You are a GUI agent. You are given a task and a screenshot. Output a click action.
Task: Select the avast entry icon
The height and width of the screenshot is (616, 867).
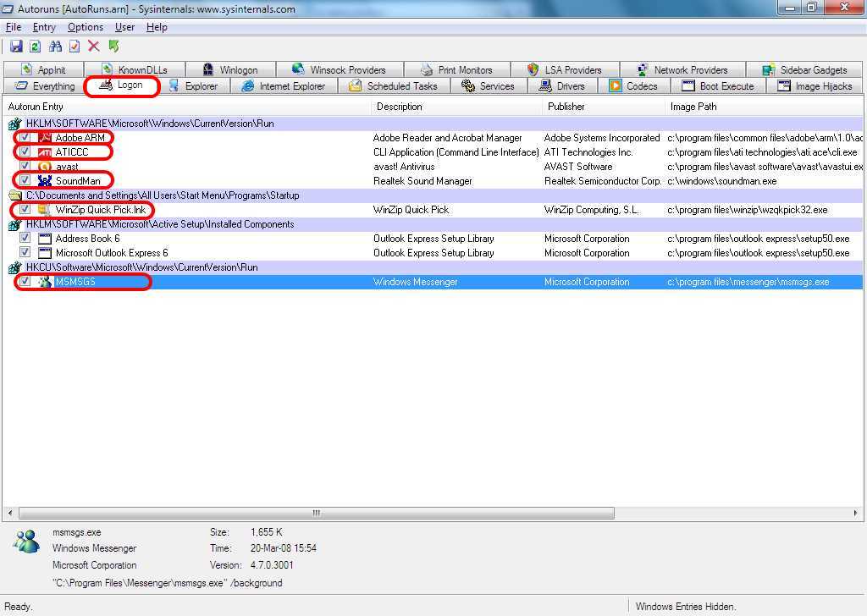coord(45,167)
